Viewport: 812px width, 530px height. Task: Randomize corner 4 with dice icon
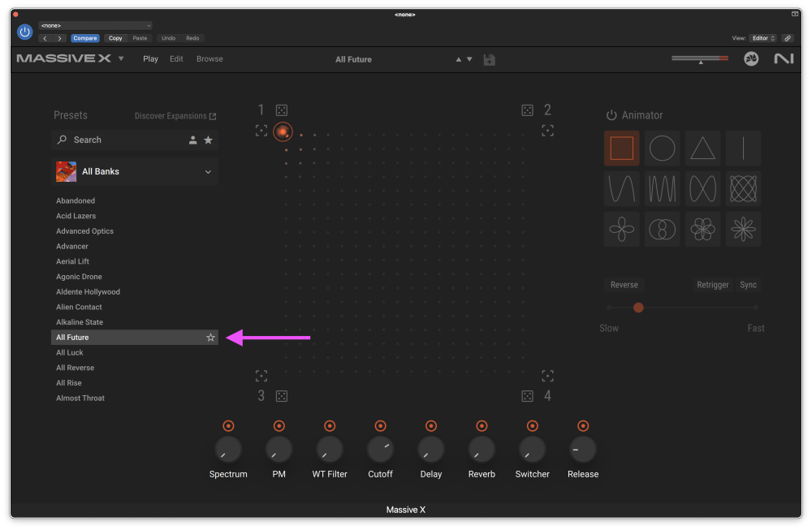point(527,396)
